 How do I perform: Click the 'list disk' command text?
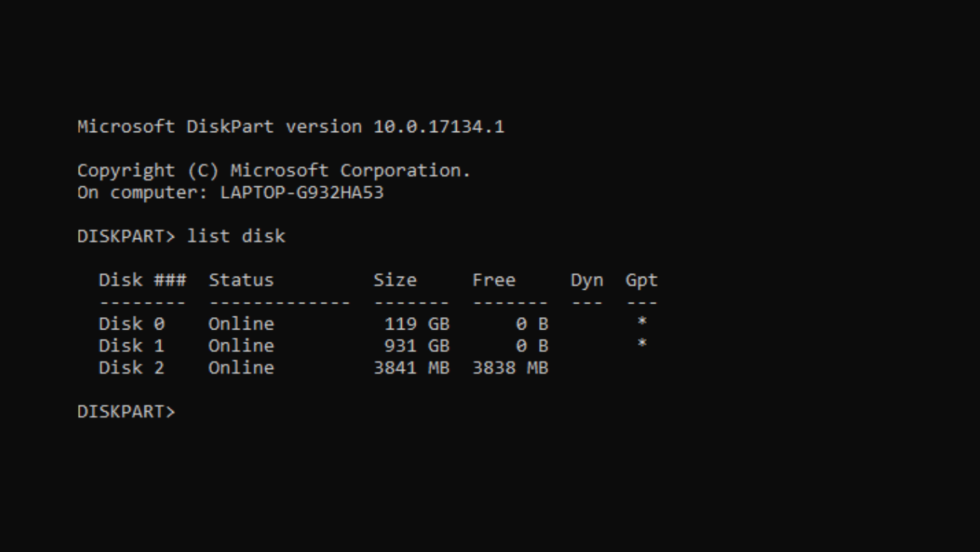click(236, 236)
